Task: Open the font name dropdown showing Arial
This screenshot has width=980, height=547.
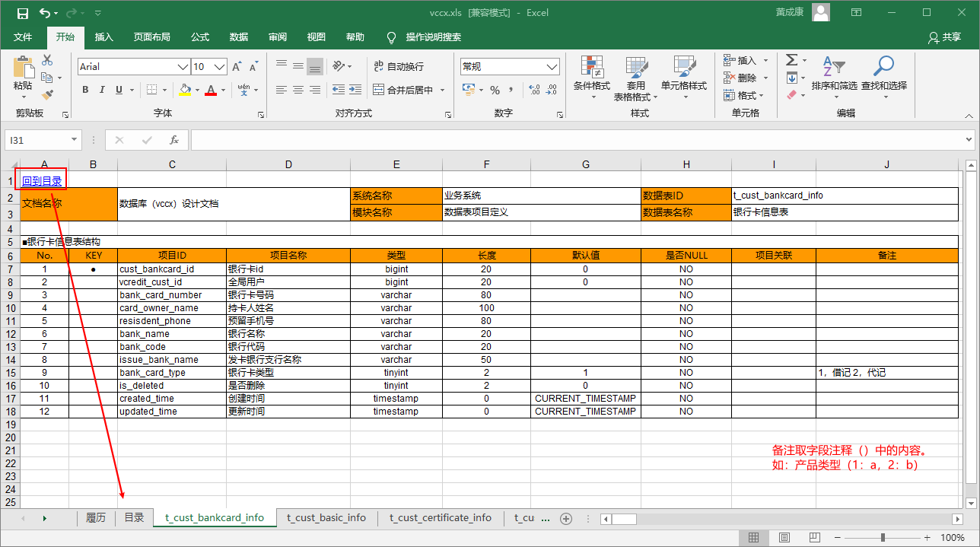Action: 183,66
